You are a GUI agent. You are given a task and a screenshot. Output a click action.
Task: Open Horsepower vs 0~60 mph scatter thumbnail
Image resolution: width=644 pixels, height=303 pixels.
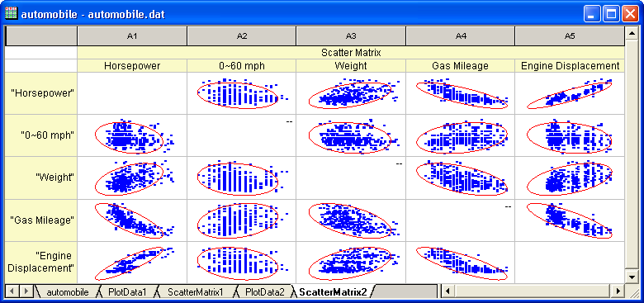pos(241,93)
